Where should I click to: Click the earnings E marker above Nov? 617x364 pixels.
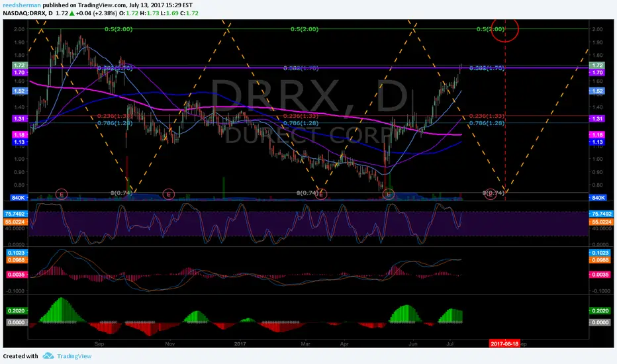point(168,194)
